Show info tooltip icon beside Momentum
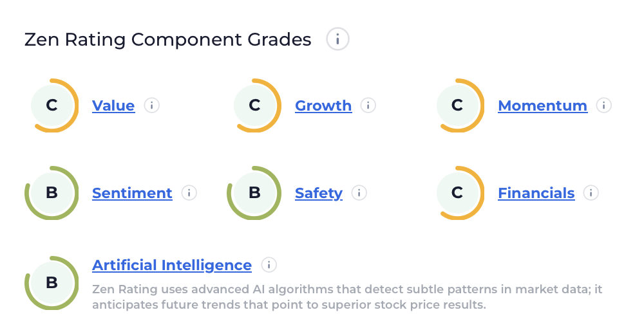Viewport: 644px width, 328px height. pyautogui.click(x=604, y=105)
